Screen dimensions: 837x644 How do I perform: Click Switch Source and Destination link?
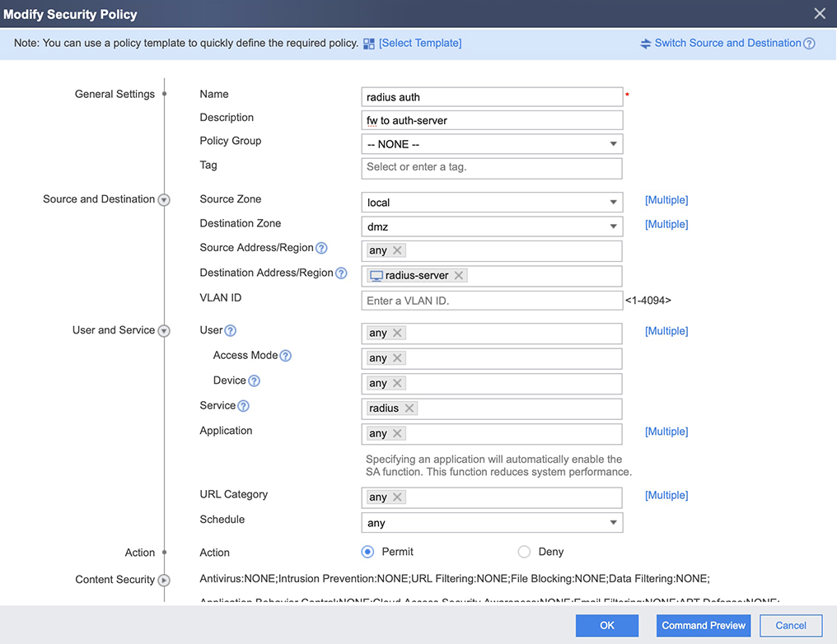[x=727, y=44]
